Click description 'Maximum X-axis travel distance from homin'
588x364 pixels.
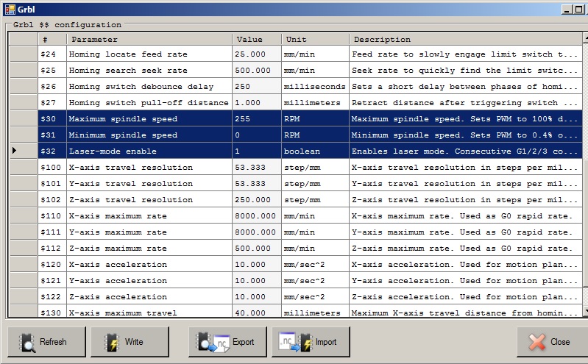click(466, 311)
